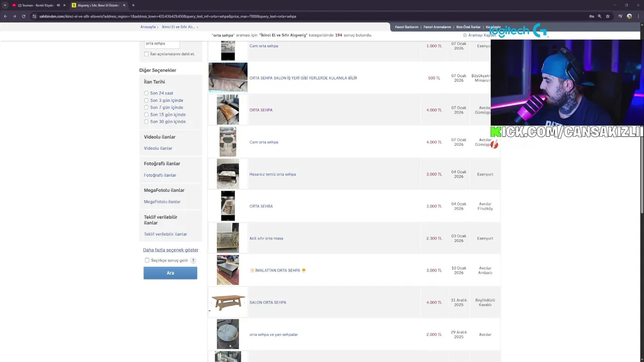Click the Teklif verilebilir ilanlar filter link
Viewport: 644px width, 362px height.
166,234
